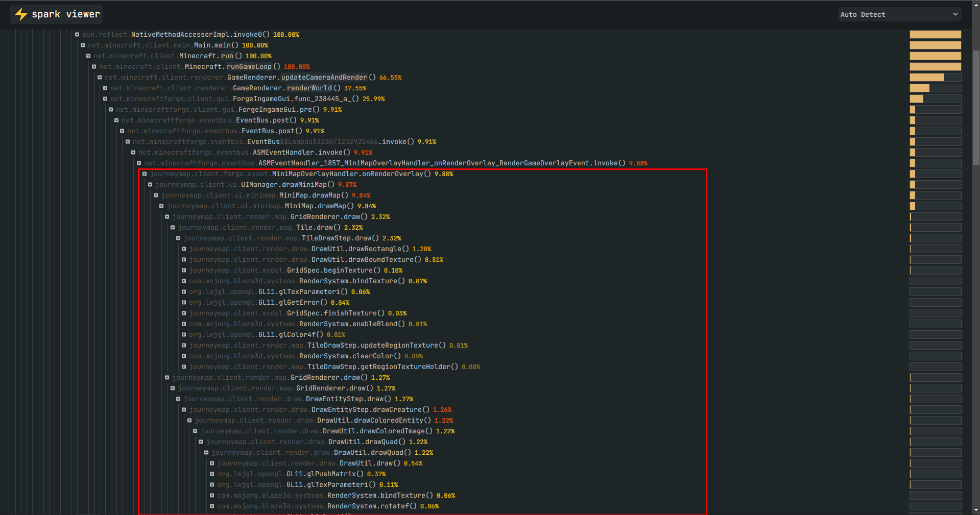This screenshot has height=515, width=980.
Task: Click the spark viewer lightning bolt logo
Action: coord(20,14)
